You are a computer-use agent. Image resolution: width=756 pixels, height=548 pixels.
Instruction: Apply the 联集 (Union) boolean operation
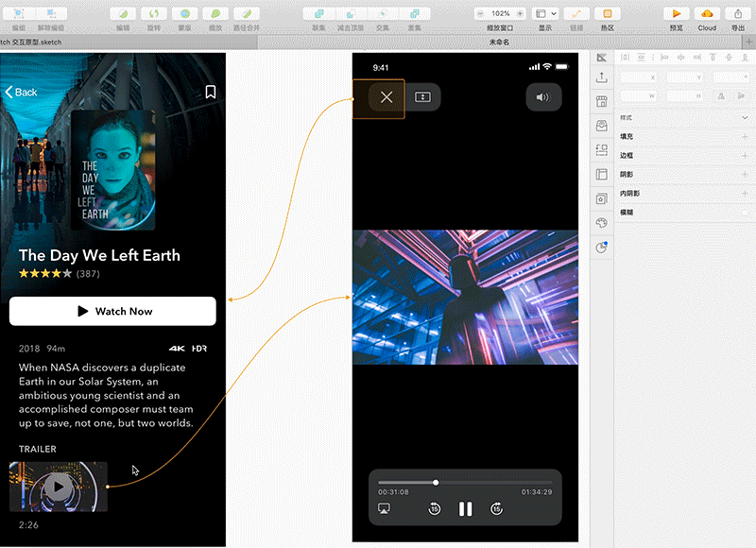coord(318,13)
